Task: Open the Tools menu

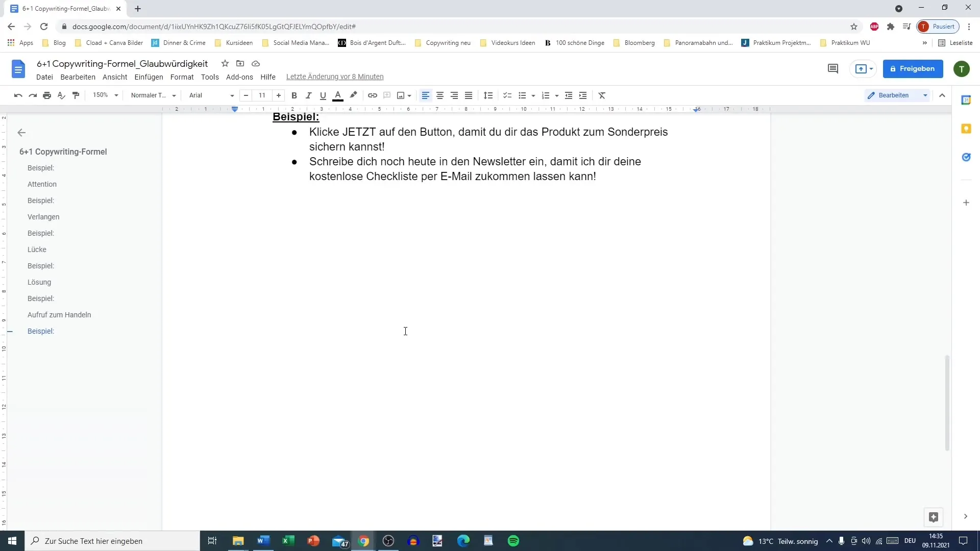Action: (210, 77)
